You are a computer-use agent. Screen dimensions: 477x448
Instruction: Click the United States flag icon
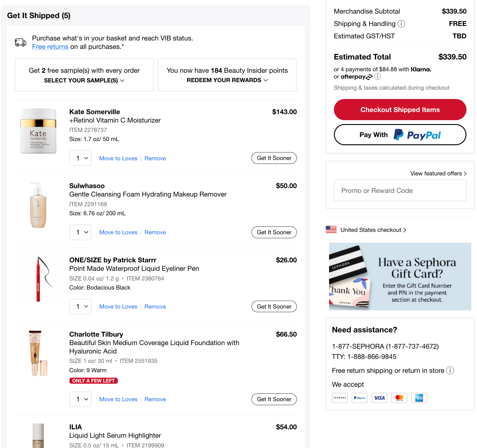tap(331, 230)
